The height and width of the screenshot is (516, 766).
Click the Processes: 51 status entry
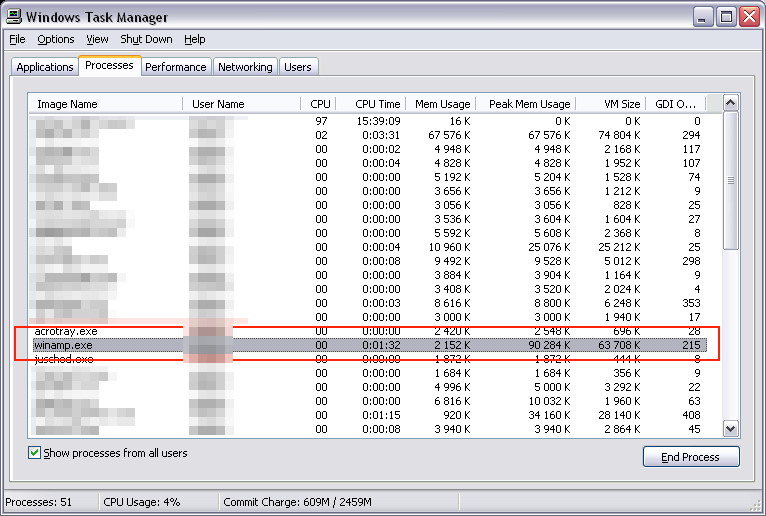click(39, 502)
